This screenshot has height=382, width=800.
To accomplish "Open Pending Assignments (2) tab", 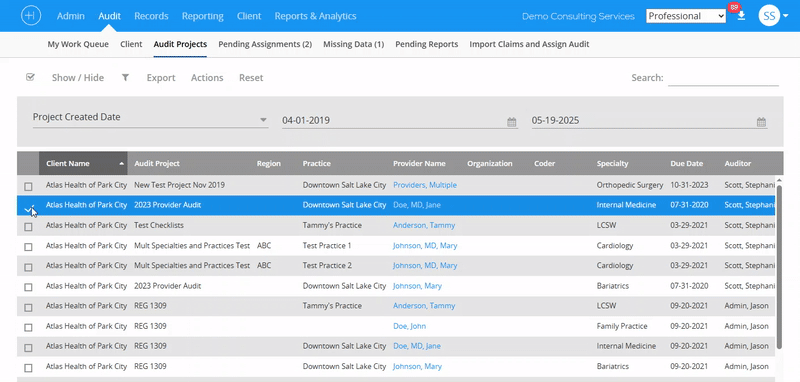I will pyautogui.click(x=265, y=44).
